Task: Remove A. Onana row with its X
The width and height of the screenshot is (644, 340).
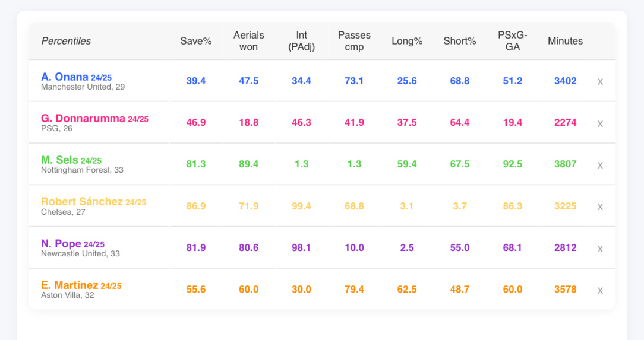Action: (600, 82)
